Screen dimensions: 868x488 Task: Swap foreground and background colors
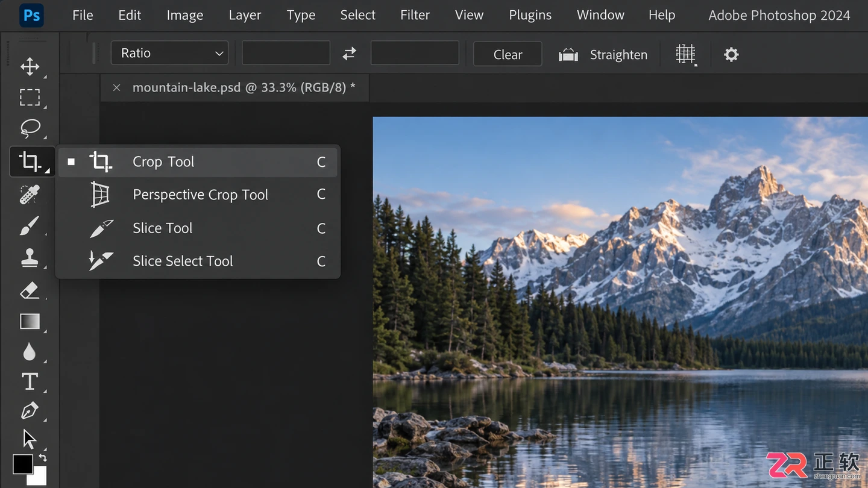click(42, 457)
